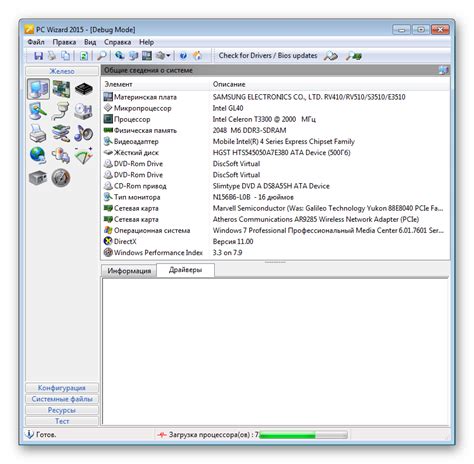Screen dimensions: 474x464
Task: Select the Video monitor sidebar icon
Action: point(38,111)
